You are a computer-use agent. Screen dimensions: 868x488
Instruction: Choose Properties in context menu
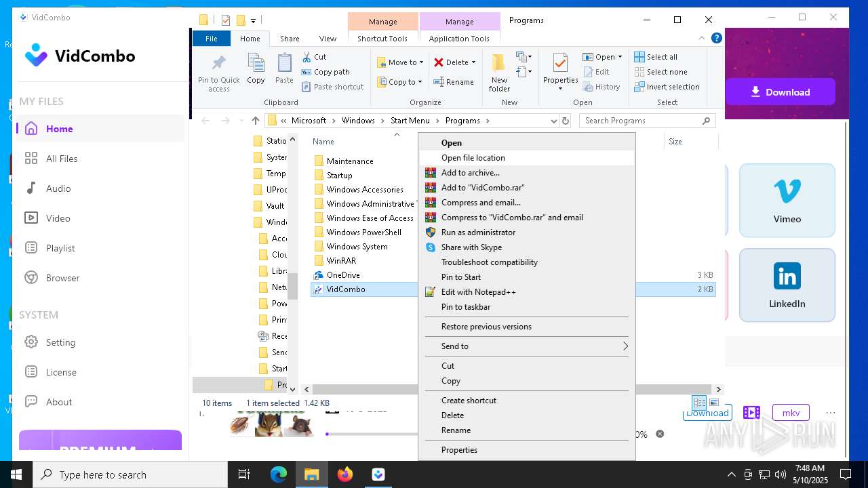click(527, 450)
